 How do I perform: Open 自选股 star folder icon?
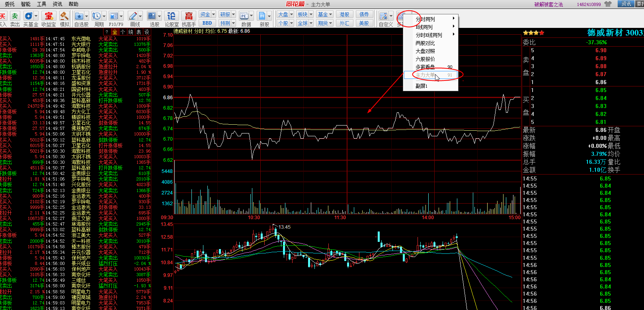click(x=79, y=16)
